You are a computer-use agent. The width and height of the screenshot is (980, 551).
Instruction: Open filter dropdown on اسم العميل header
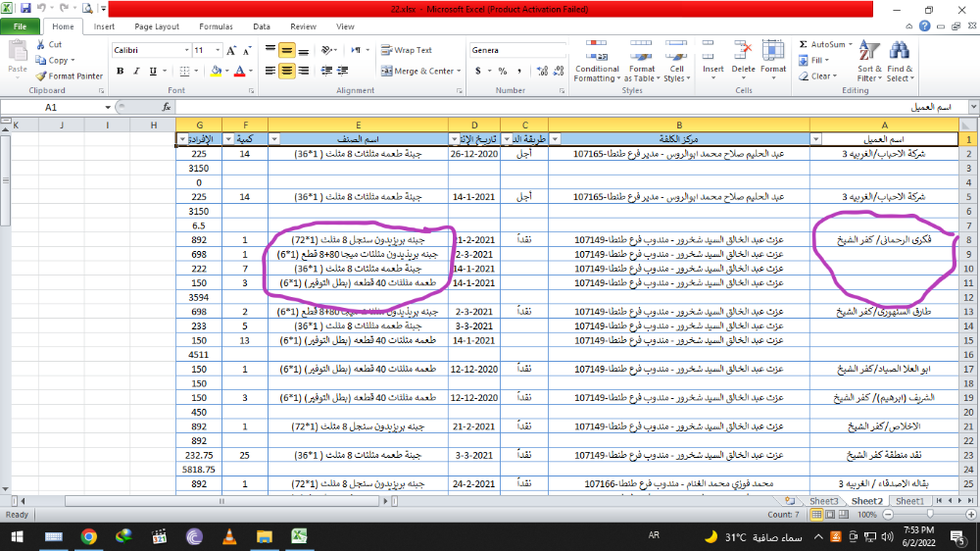point(817,139)
